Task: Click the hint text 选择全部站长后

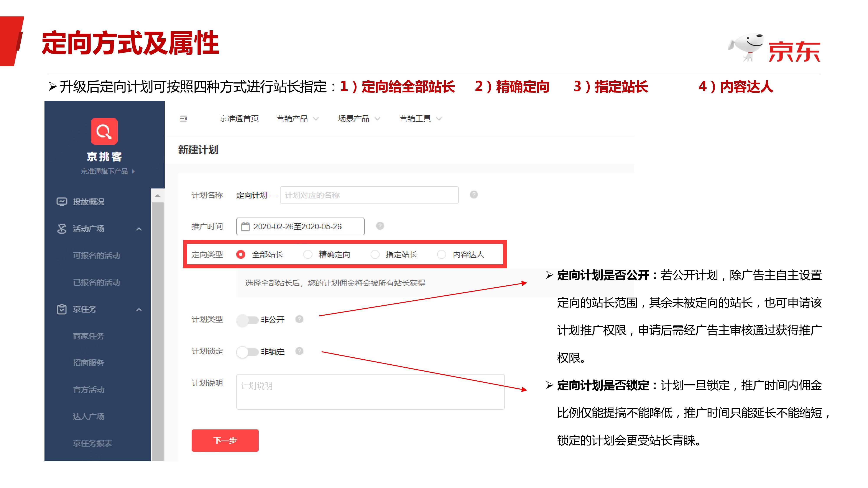Action: click(x=335, y=283)
